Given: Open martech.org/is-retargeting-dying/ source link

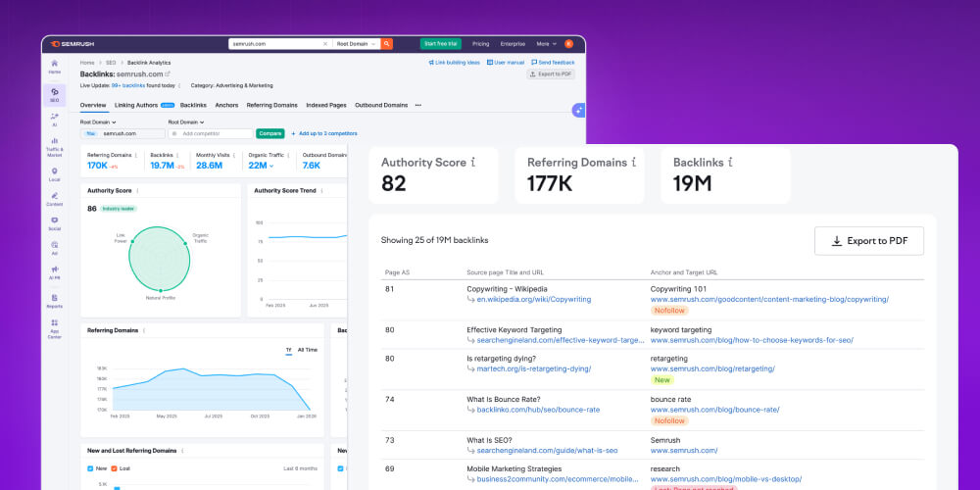Looking at the screenshot, I should pyautogui.click(x=534, y=368).
